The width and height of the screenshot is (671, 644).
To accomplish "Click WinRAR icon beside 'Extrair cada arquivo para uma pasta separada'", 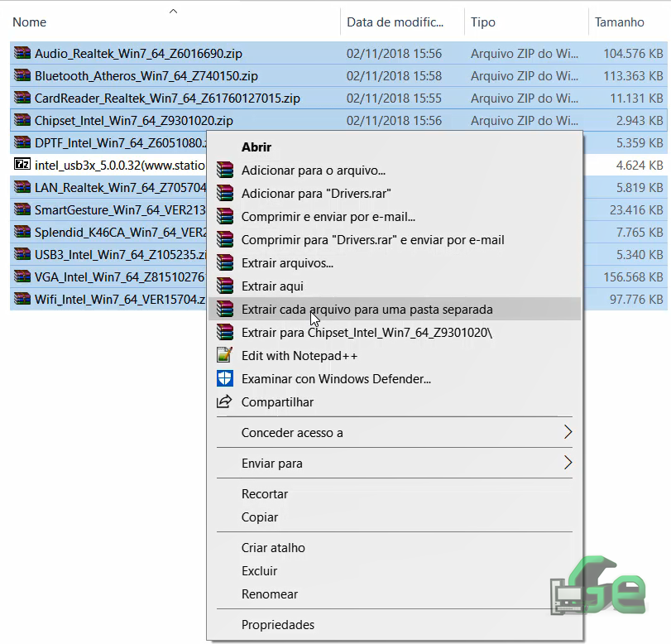I will pyautogui.click(x=225, y=309).
